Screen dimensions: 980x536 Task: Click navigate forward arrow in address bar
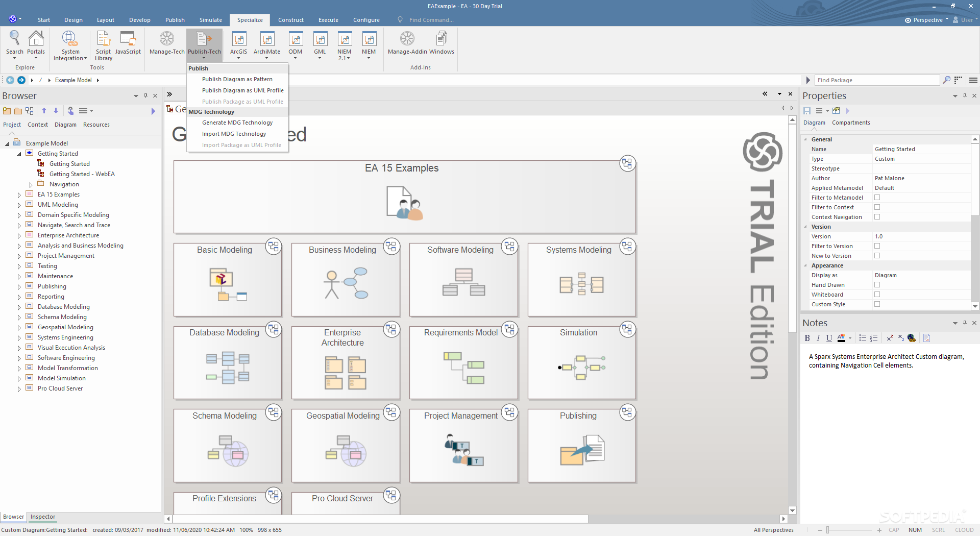click(x=21, y=80)
